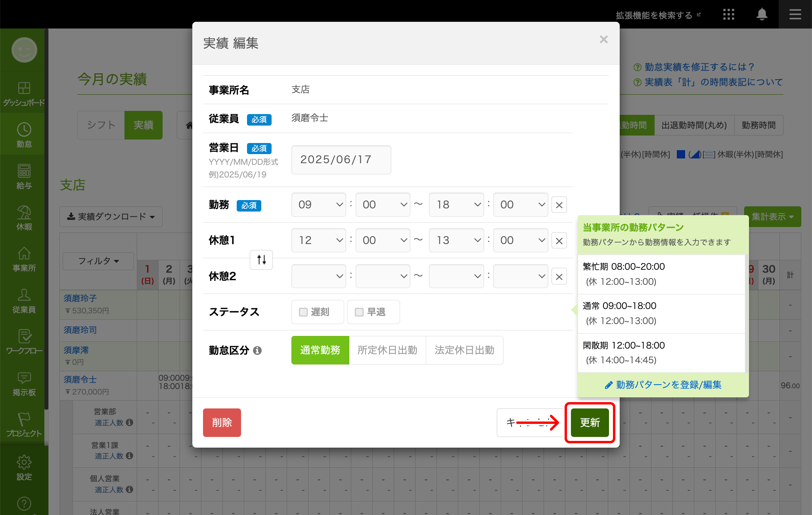
Task: Open 休憩2 end minute dropdown
Action: tap(521, 276)
